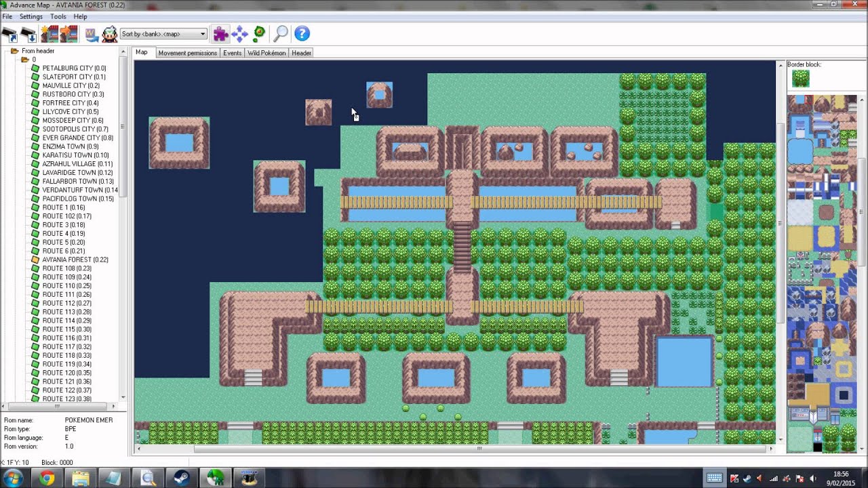Image resolution: width=868 pixels, height=488 pixels.
Task: Switch to the Wild Pokémon tab
Action: click(267, 53)
